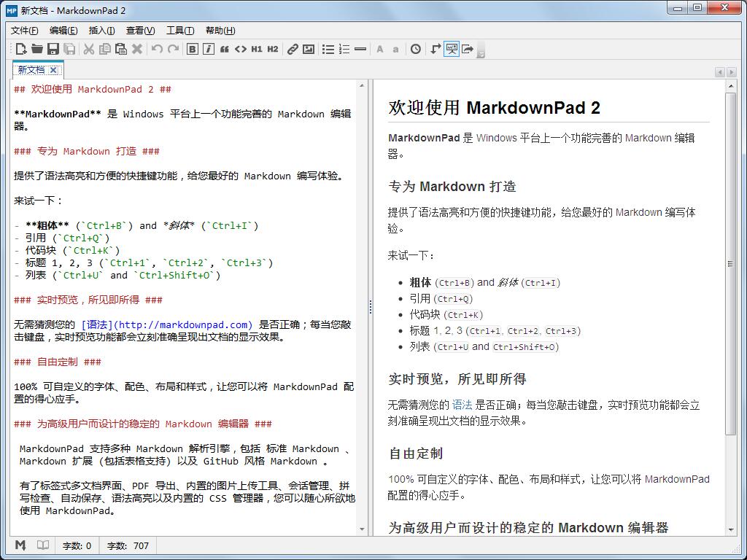Click the preview scrollbar down arrow
The width and height of the screenshot is (747, 560).
pyautogui.click(x=731, y=529)
